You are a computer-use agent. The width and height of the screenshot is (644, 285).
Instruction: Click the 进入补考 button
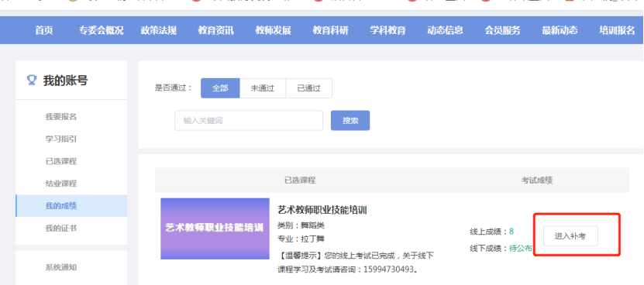pos(570,236)
